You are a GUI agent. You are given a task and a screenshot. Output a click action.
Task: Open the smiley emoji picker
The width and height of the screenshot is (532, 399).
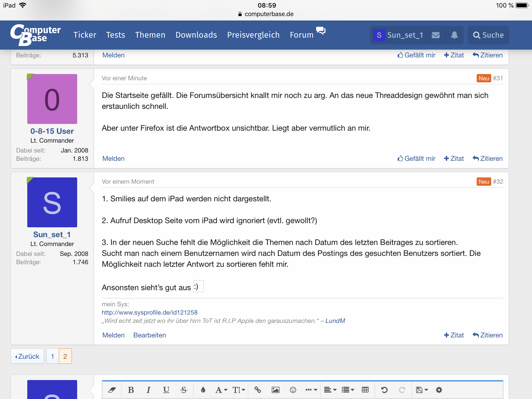[x=293, y=390]
